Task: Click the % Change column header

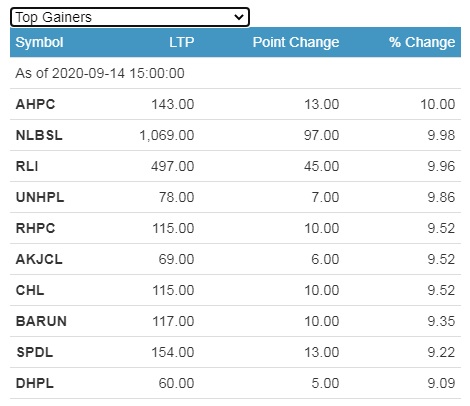Action: (422, 42)
